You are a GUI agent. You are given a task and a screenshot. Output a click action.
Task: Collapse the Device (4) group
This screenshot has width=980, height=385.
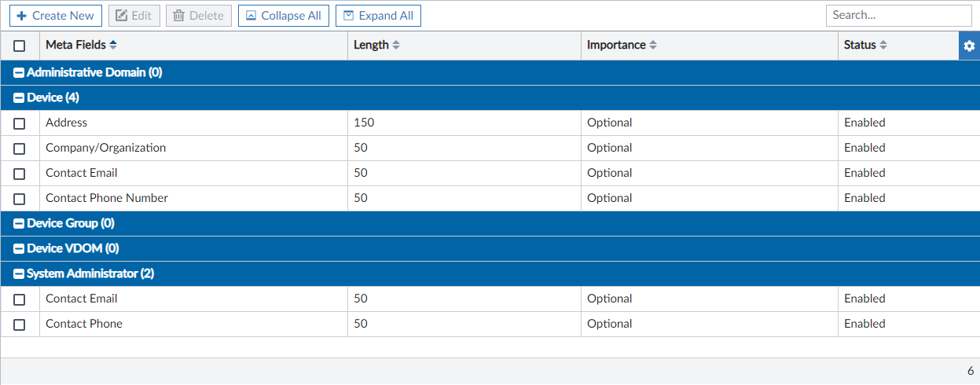point(20,98)
